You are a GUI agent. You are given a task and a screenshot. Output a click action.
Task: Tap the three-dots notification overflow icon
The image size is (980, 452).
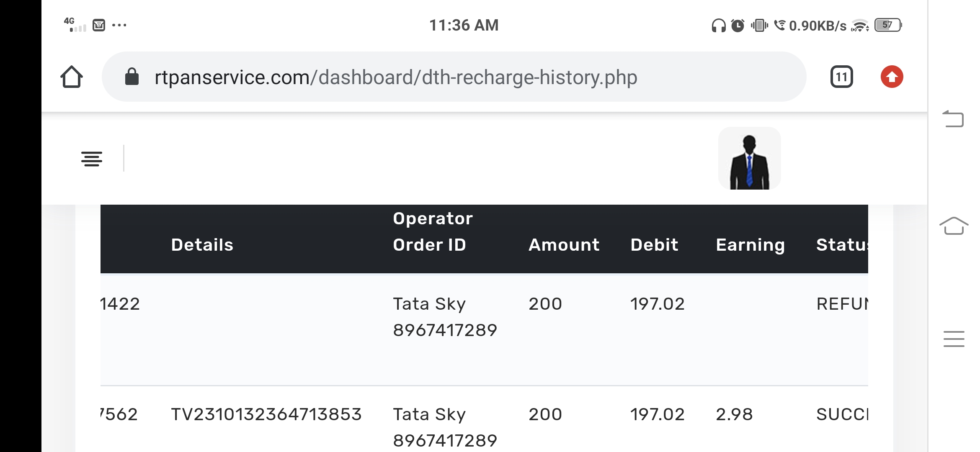[x=119, y=26]
